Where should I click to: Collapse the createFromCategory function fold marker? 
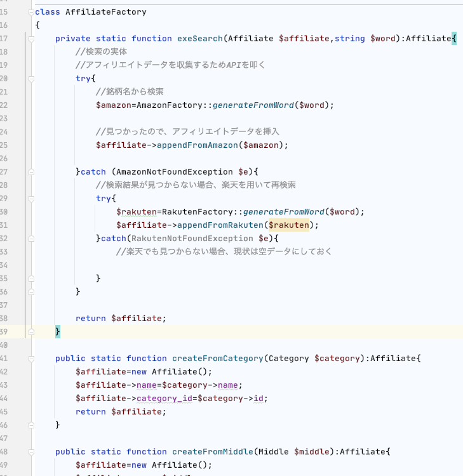31,359
